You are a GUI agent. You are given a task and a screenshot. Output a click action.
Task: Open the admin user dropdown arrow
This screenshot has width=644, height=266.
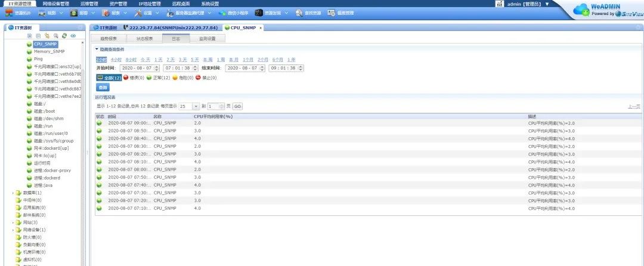[x=547, y=4]
